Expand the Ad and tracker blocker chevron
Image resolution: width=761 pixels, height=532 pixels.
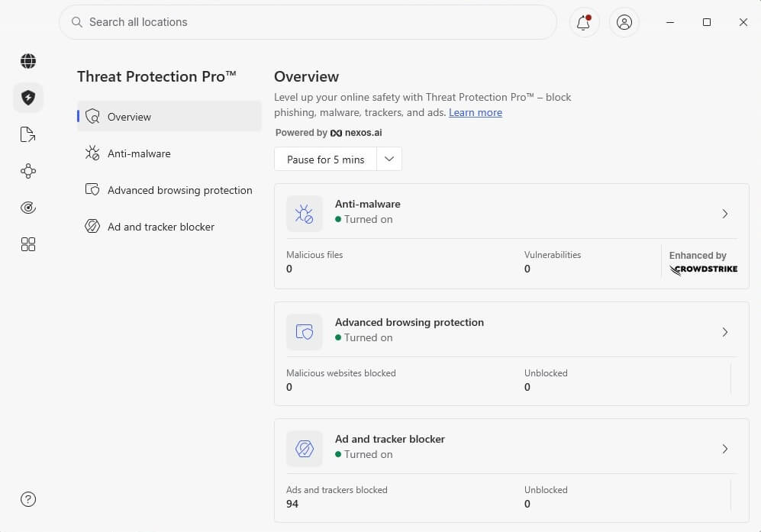(724, 449)
